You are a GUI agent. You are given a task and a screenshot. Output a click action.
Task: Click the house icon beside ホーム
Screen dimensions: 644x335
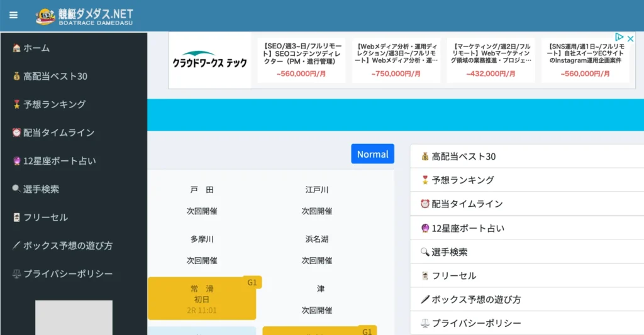pyautogui.click(x=16, y=48)
